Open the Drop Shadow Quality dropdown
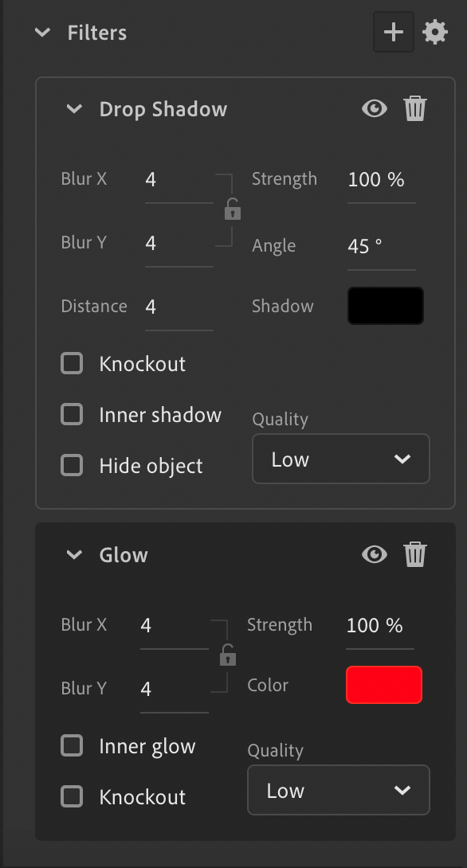This screenshot has height=868, width=467. click(x=340, y=459)
